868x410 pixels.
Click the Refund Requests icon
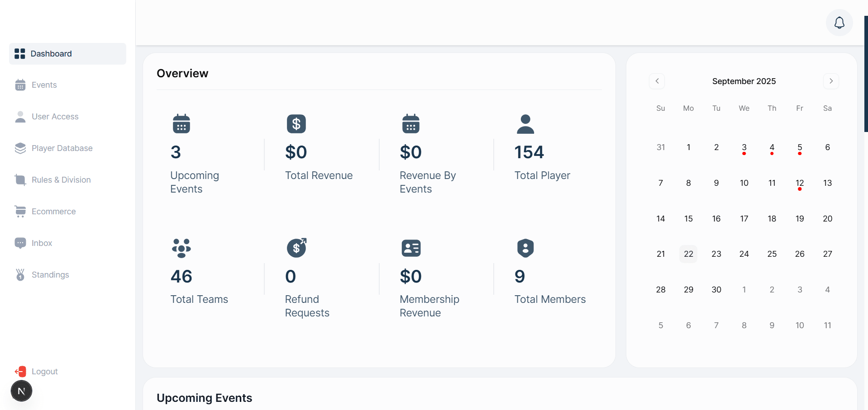[296, 248]
